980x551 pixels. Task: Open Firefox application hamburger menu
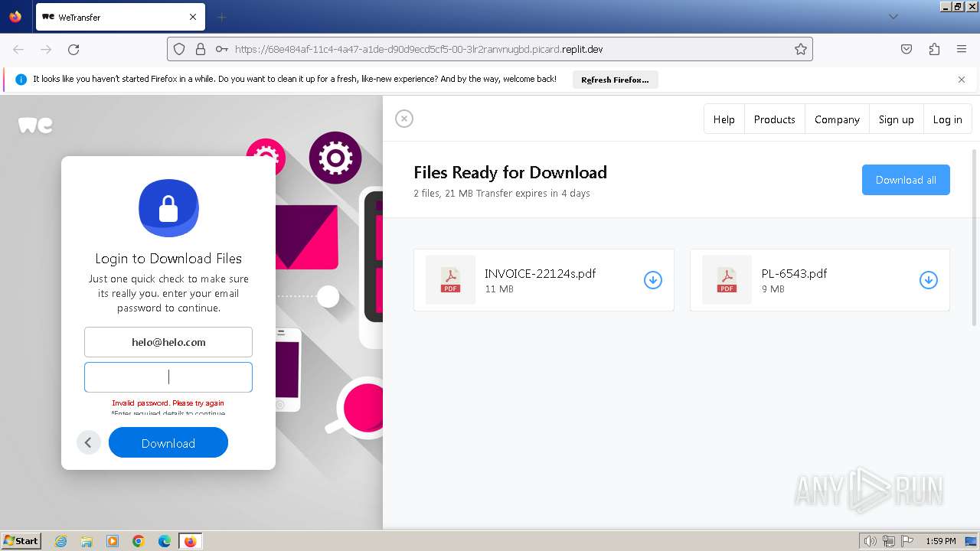[x=962, y=49]
